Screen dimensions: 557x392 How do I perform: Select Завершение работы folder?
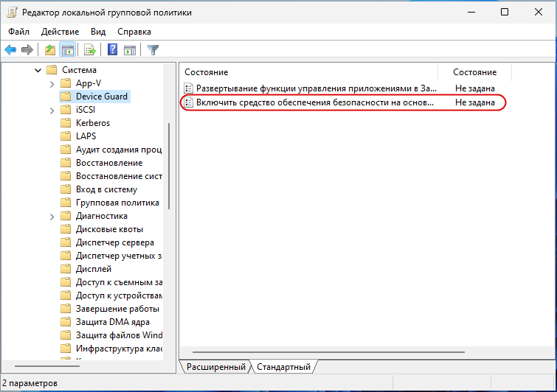tap(117, 309)
